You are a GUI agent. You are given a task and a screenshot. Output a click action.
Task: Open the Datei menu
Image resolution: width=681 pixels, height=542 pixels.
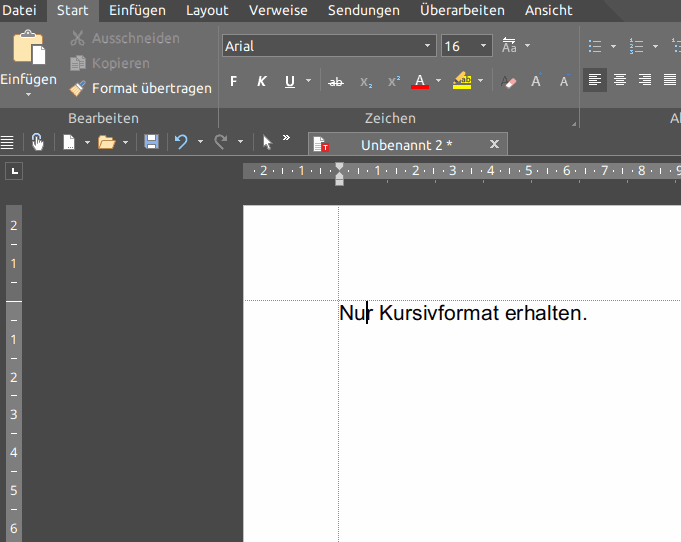click(x=19, y=10)
